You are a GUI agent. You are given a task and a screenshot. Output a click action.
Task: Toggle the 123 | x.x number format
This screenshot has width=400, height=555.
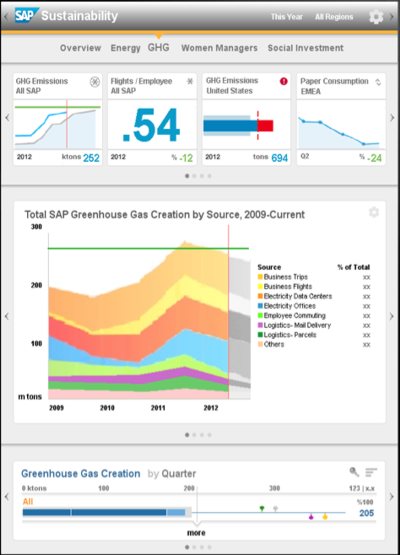click(x=362, y=488)
